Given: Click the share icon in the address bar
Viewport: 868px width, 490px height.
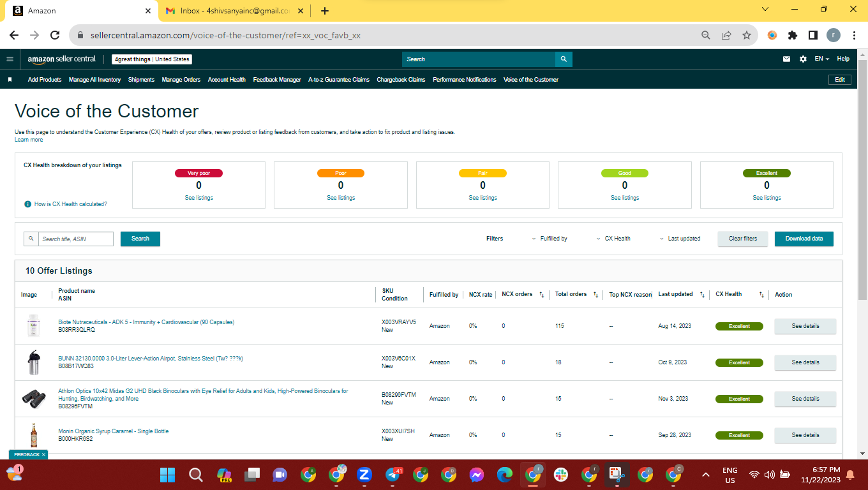Looking at the screenshot, I should click(726, 36).
